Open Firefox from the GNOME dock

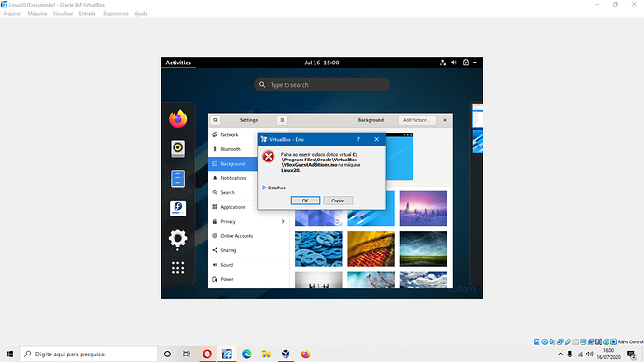[178, 119]
